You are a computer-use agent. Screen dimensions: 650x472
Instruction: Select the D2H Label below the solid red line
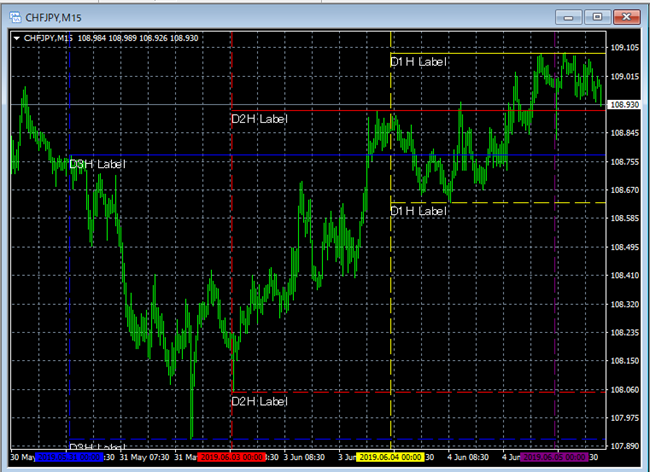259,119
